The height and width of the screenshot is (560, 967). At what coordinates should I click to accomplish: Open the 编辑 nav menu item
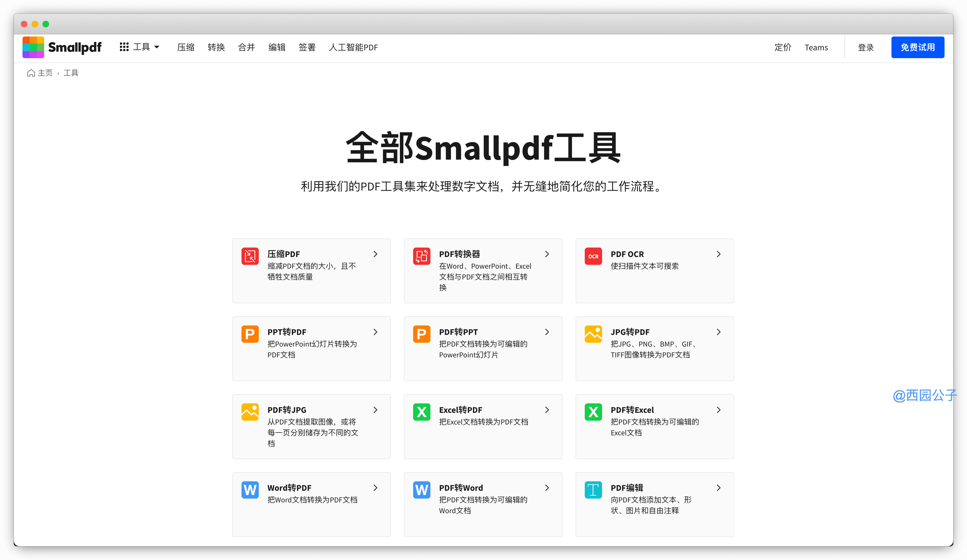277,47
